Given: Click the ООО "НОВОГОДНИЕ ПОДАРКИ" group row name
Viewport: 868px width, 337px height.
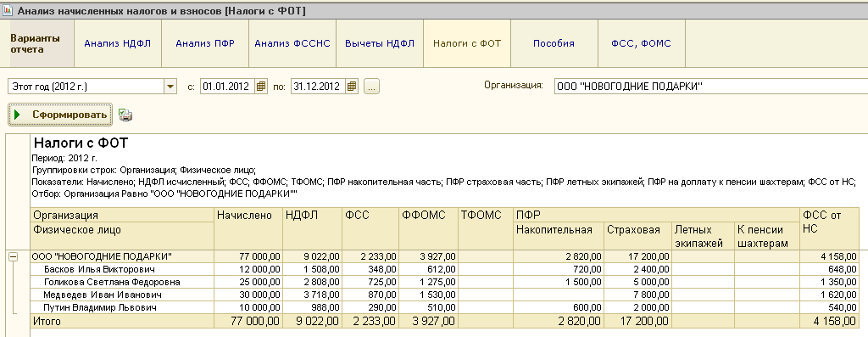Looking at the screenshot, I should coord(102,256).
